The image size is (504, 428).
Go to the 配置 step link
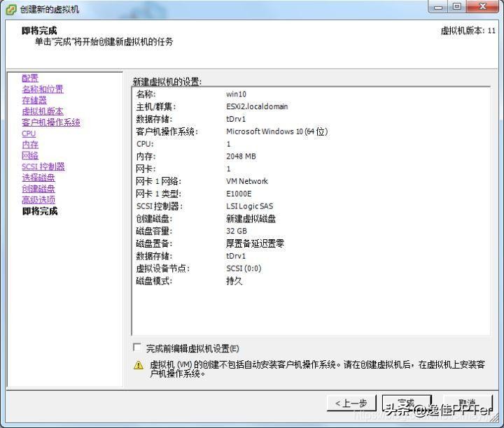[30, 78]
